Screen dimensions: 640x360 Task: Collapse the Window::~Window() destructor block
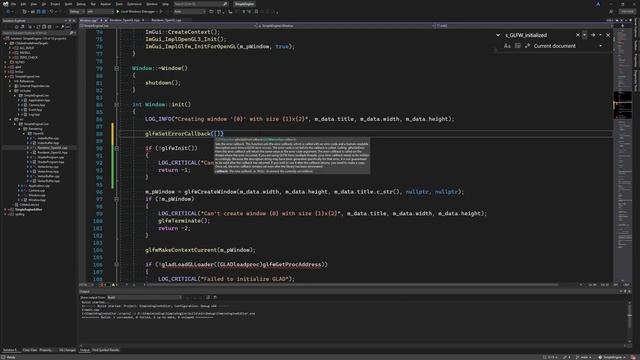116,69
